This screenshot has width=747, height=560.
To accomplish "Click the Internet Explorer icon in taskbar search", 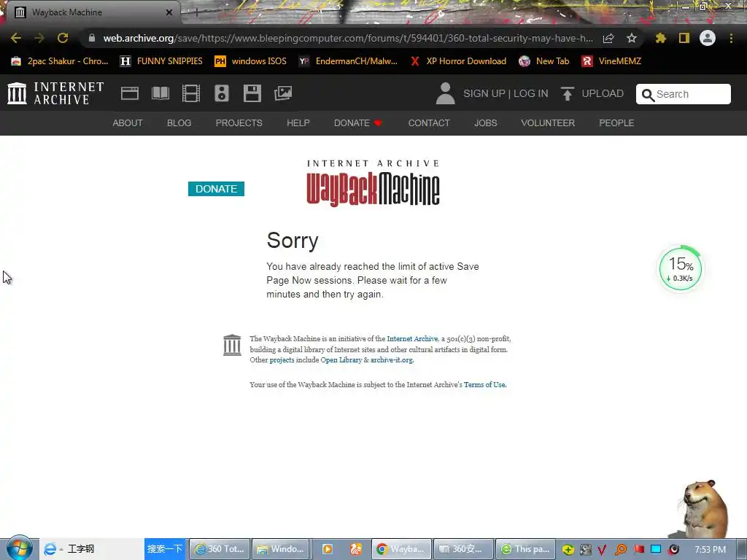I will click(x=50, y=549).
